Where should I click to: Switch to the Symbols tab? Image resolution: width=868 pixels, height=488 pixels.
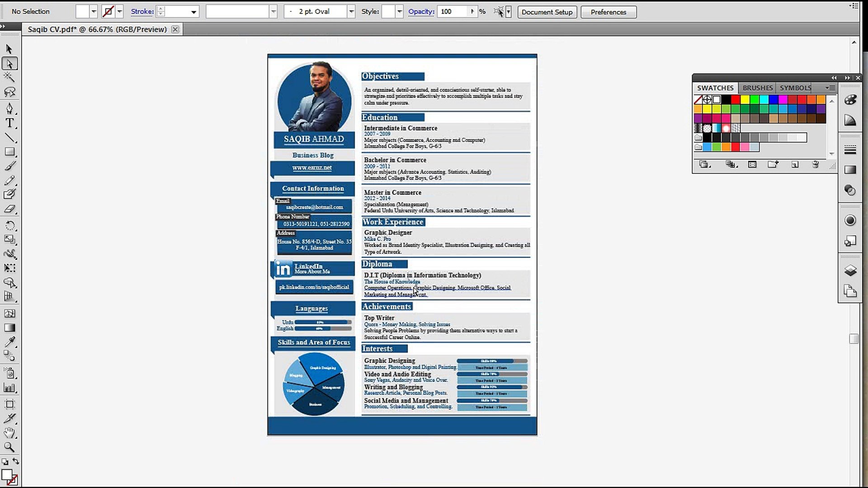[x=795, y=88]
